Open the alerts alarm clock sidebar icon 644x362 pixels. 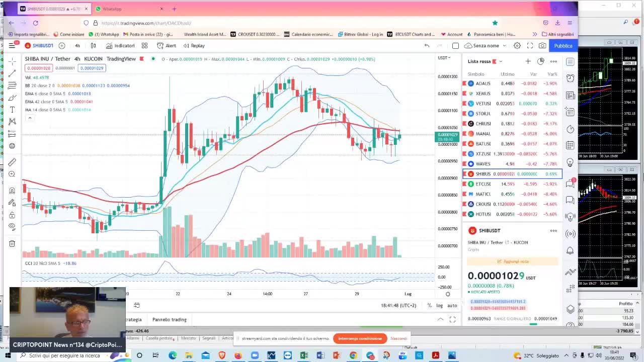570,78
